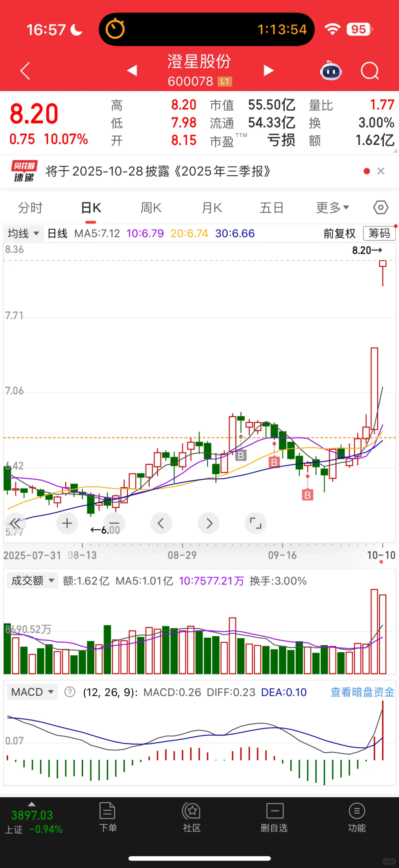This screenshot has height=868, width=399.
Task: Tap 10.07% percent change
Action: click(66, 139)
